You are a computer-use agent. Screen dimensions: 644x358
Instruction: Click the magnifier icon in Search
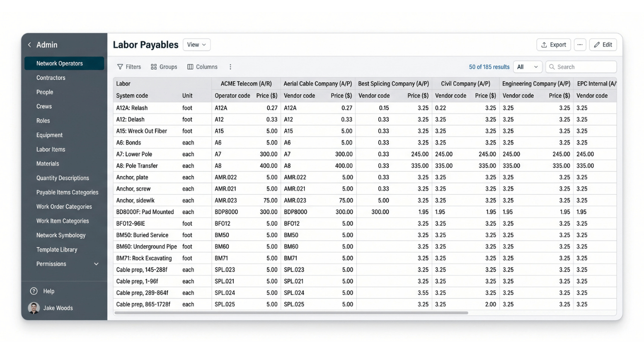tap(552, 67)
